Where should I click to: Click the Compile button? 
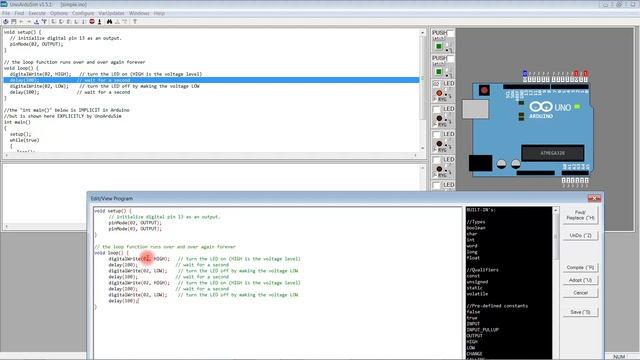[x=580, y=267]
